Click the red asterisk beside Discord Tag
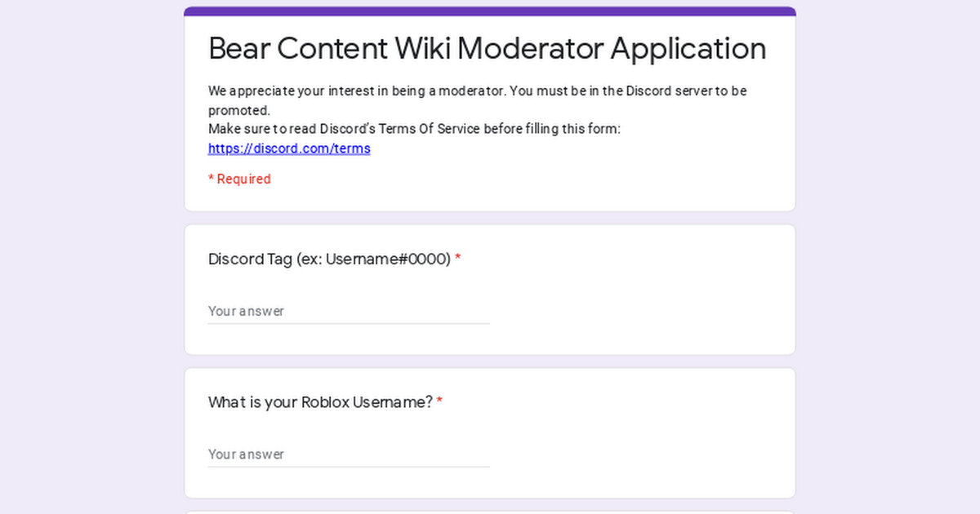Viewport: 980px width, 514px height. pos(458,259)
